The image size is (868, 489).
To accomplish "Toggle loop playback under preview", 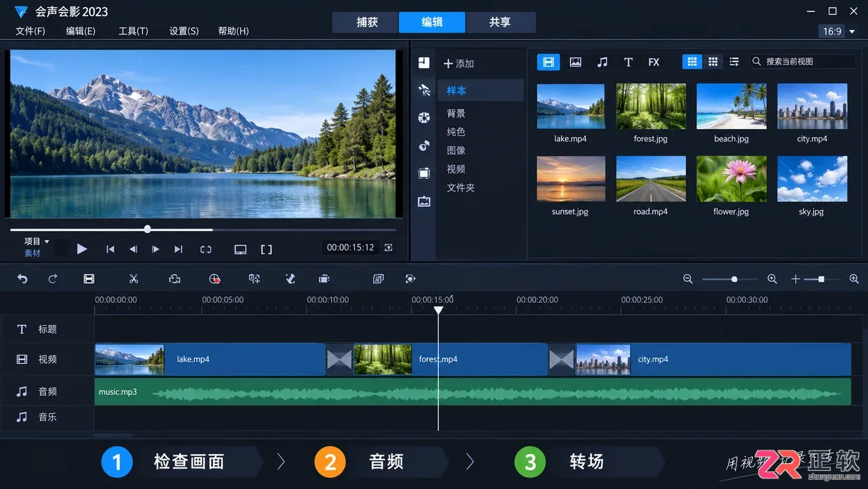I will click(205, 249).
